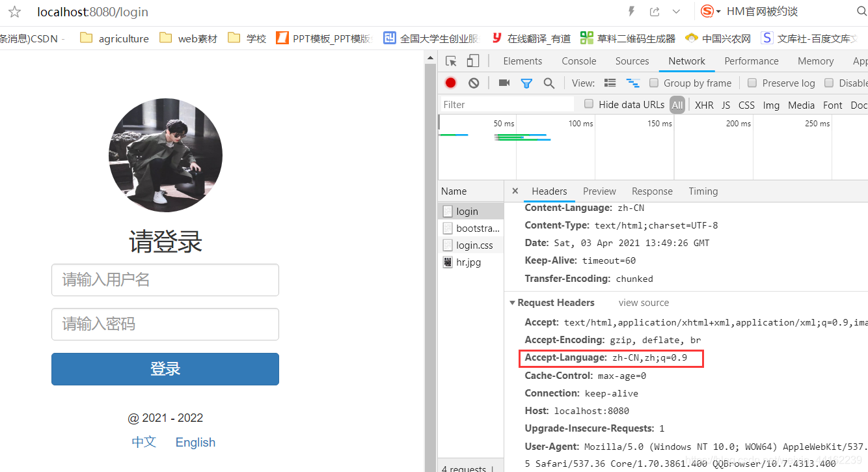Open the 中国兴农网 bookmark
This screenshot has height=472, width=868.
pos(718,38)
